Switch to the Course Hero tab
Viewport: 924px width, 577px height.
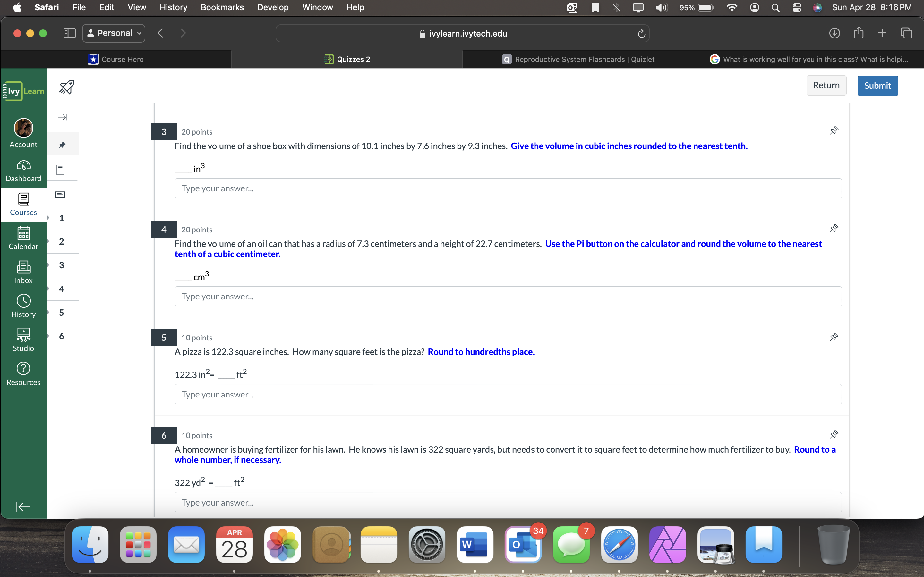116,59
